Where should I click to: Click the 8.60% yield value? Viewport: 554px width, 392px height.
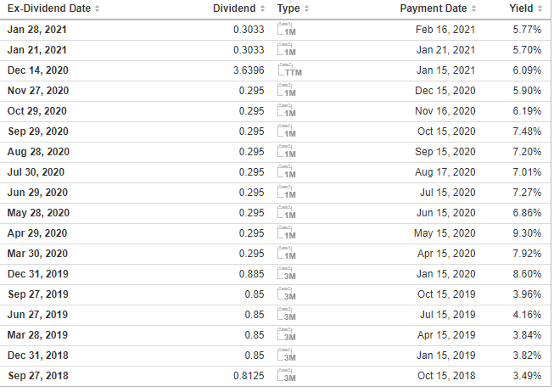tap(527, 274)
